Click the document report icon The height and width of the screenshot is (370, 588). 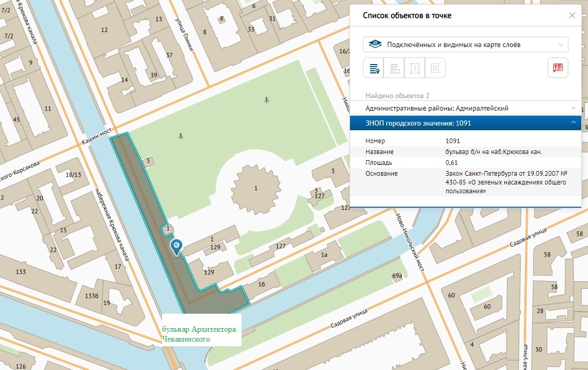click(x=435, y=68)
